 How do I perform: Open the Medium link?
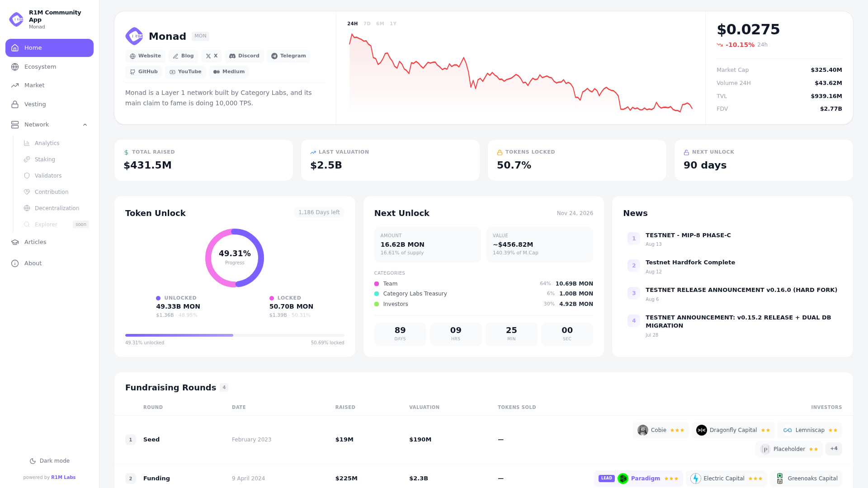(x=229, y=72)
